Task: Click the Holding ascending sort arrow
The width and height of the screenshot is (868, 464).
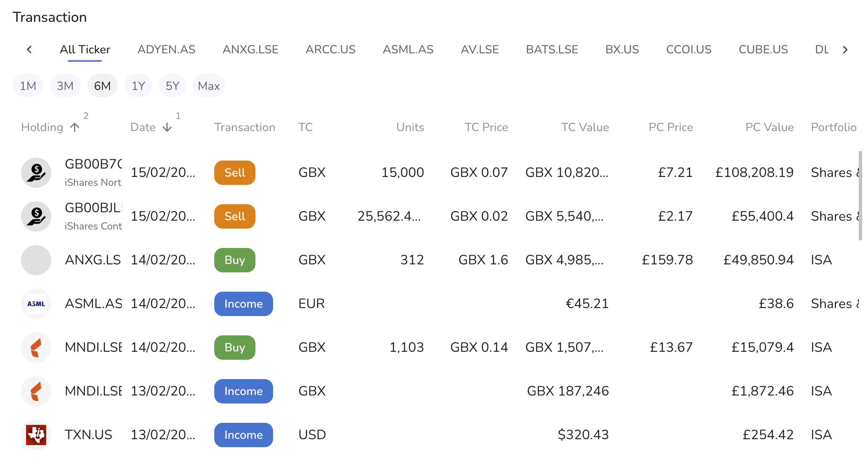Action: click(x=75, y=127)
